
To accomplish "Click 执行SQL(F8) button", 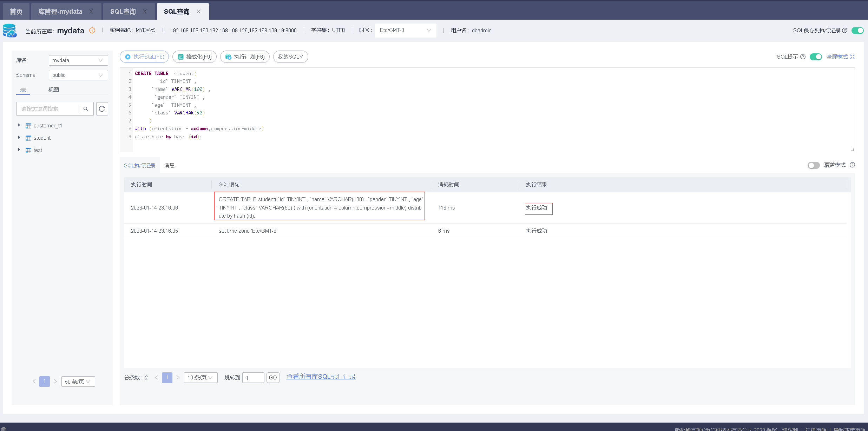I will (144, 57).
